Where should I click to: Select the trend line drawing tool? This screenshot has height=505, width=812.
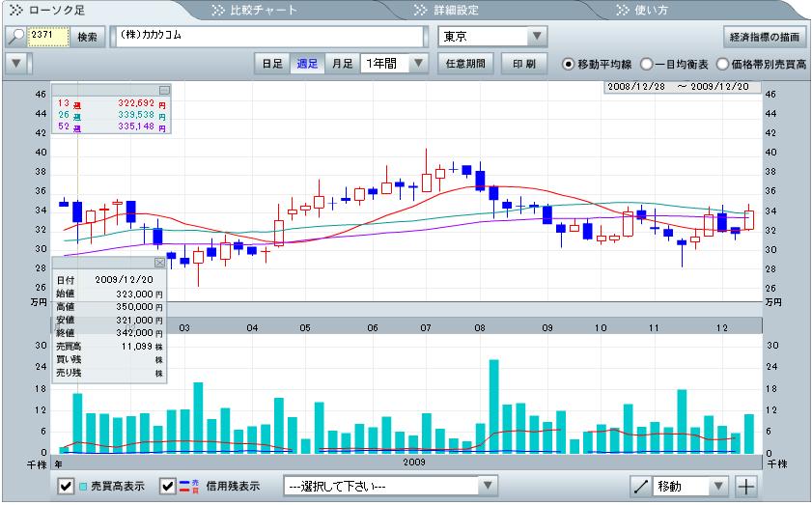tap(638, 486)
